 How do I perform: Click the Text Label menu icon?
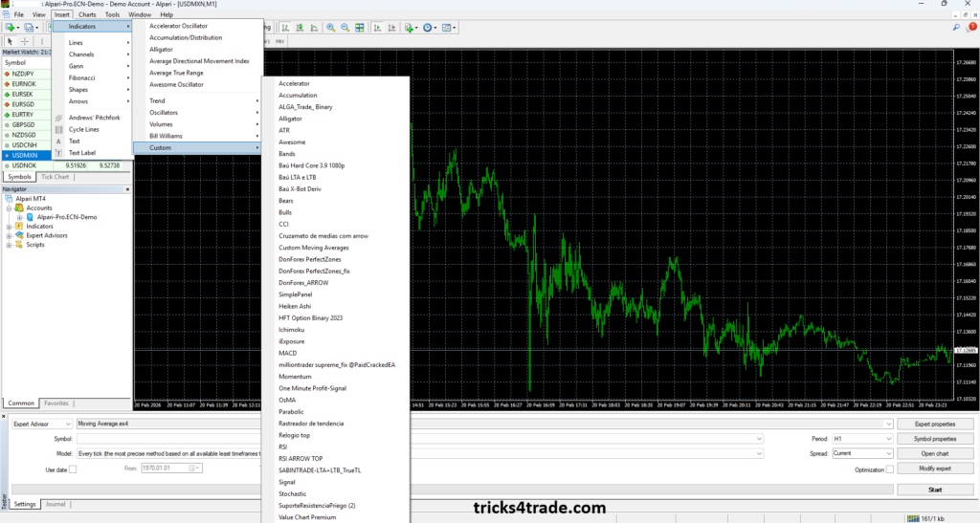point(58,153)
